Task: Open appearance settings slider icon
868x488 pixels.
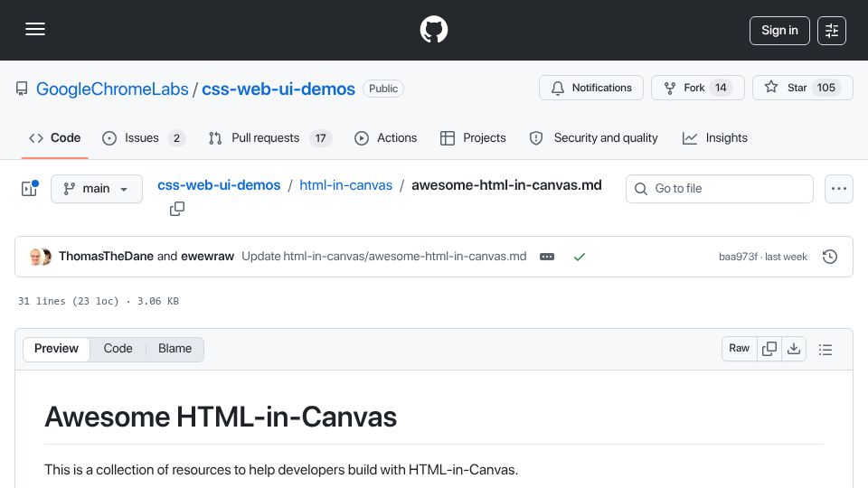Action: coord(832,31)
